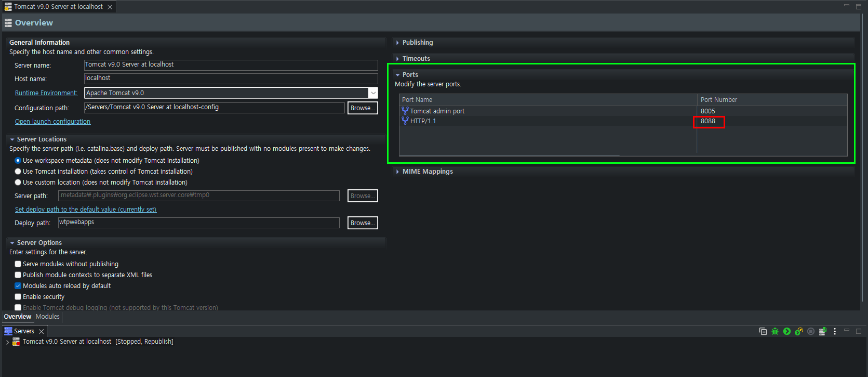
Task: Click HTTP/1.1 port row icon
Action: 405,121
